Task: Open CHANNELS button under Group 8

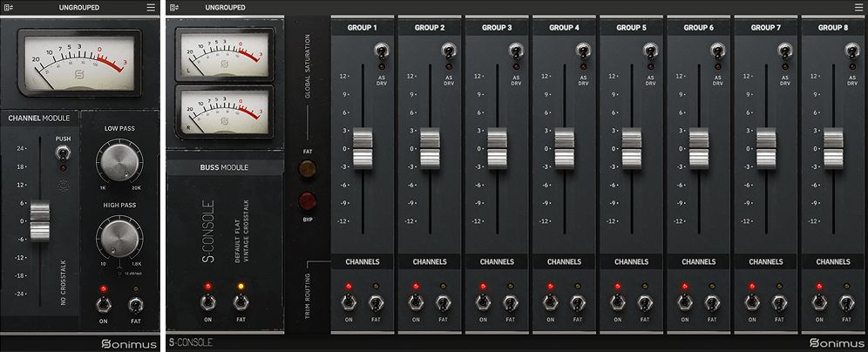Action: (834, 261)
